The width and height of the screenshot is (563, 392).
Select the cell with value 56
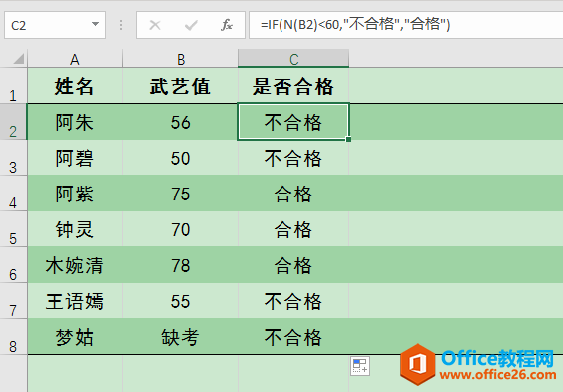(x=181, y=122)
